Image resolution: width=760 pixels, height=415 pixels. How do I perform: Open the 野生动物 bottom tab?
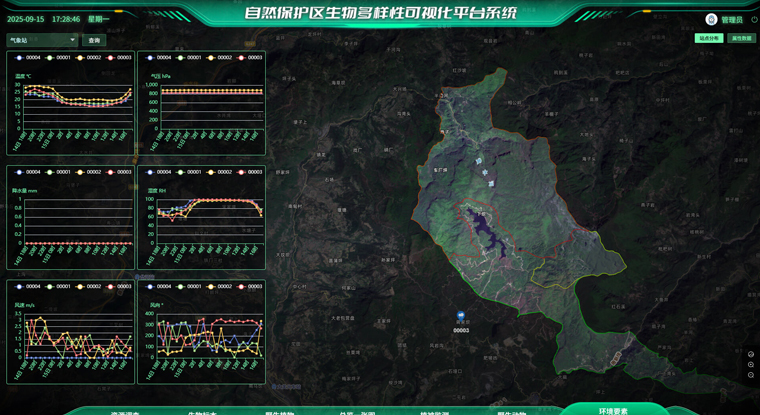[514, 412]
